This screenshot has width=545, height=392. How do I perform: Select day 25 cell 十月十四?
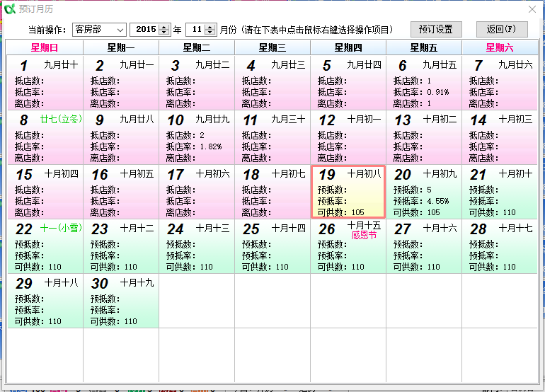coord(272,246)
